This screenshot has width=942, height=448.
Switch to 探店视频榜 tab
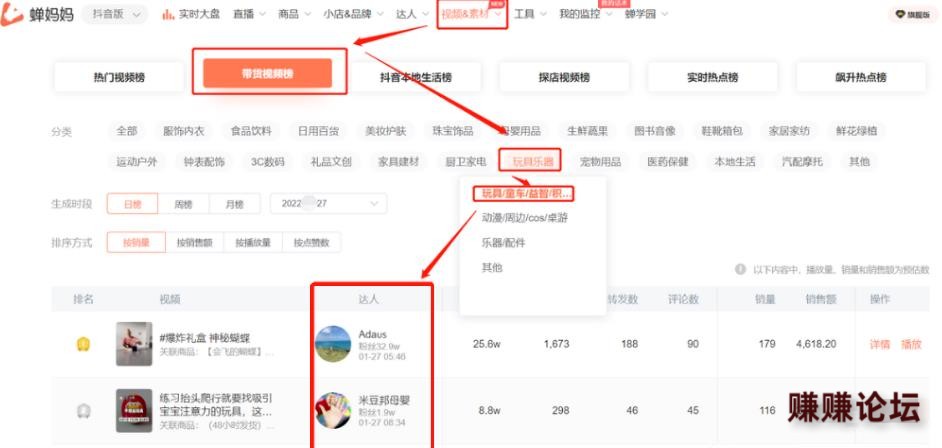(x=564, y=77)
